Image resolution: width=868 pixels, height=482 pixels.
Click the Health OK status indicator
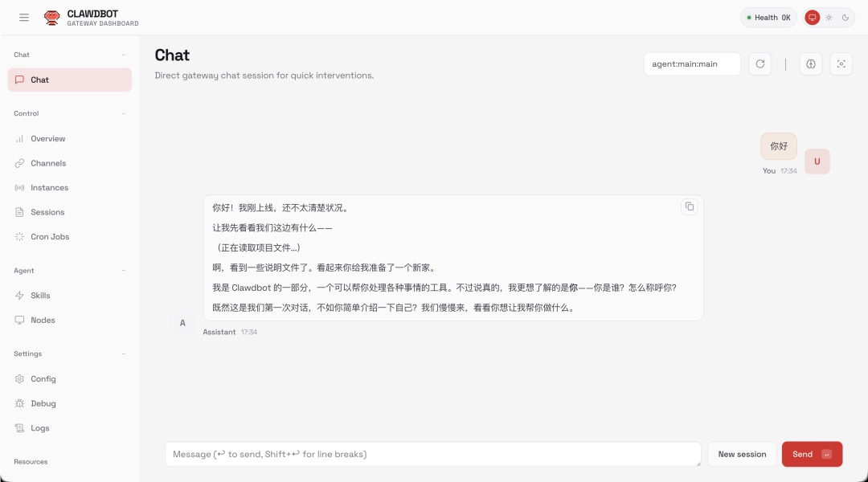point(768,18)
